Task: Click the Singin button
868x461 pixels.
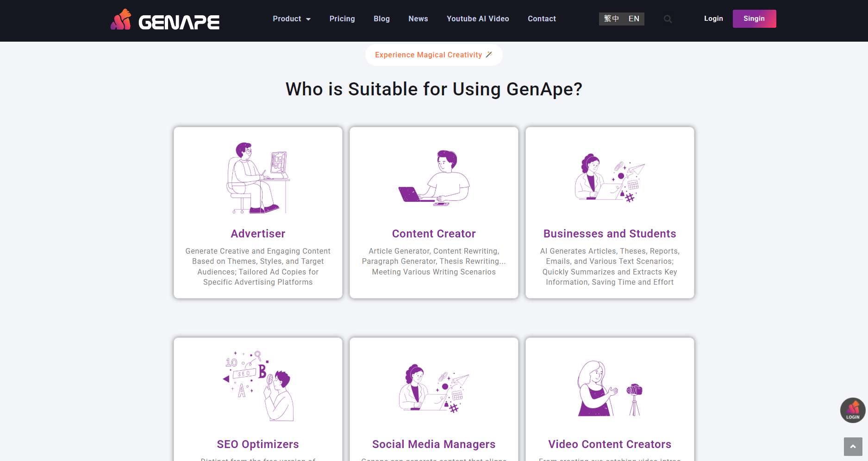Action: click(x=754, y=19)
